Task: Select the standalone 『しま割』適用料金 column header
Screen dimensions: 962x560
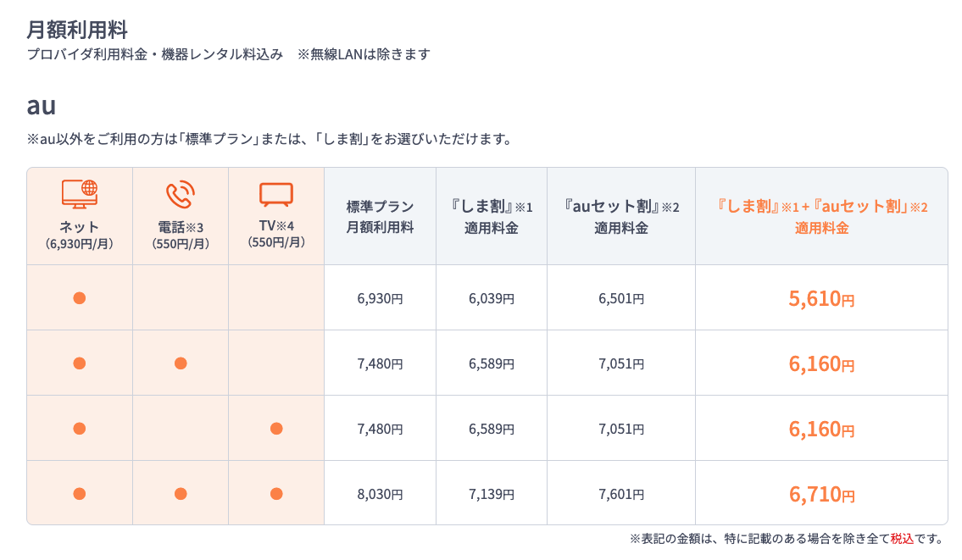Action: [492, 217]
